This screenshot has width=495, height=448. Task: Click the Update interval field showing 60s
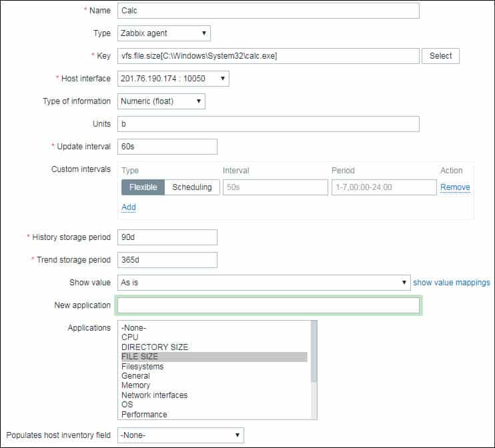point(167,147)
